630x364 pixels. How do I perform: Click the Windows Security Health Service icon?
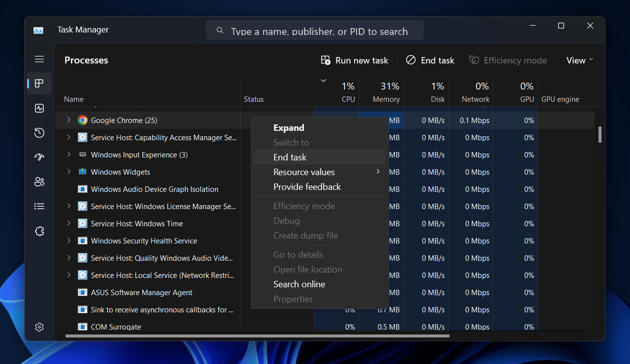[83, 241]
